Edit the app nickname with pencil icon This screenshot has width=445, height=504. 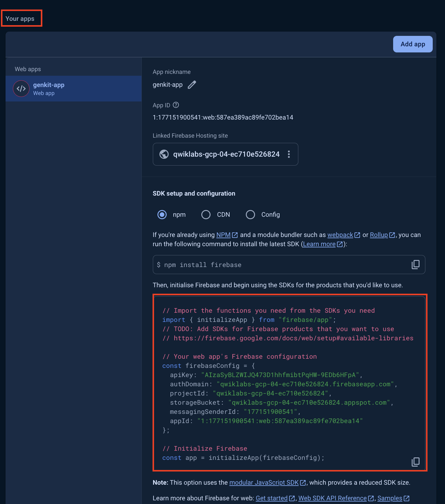192,85
